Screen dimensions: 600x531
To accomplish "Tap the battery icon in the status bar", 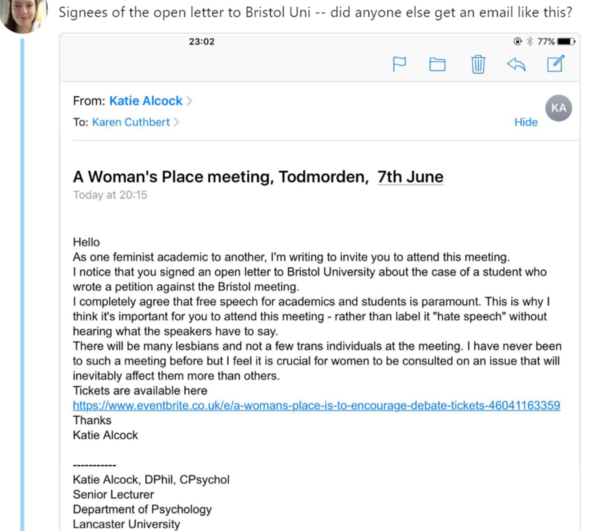I will (566, 42).
